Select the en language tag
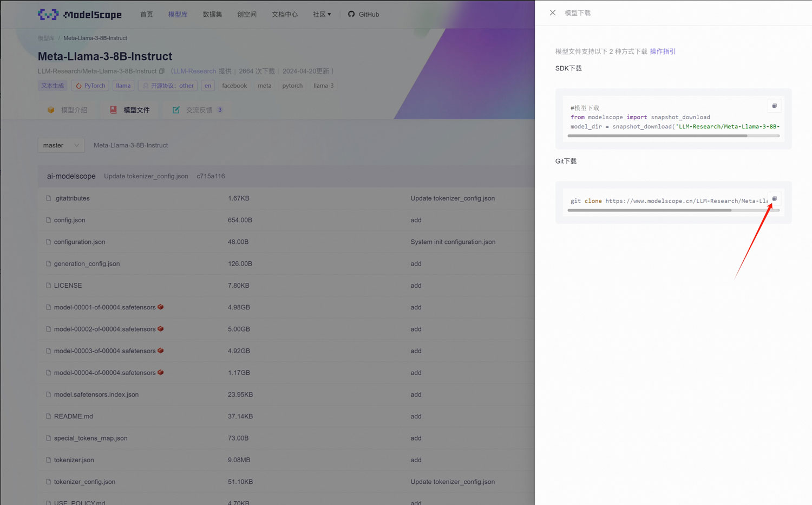 pyautogui.click(x=208, y=86)
